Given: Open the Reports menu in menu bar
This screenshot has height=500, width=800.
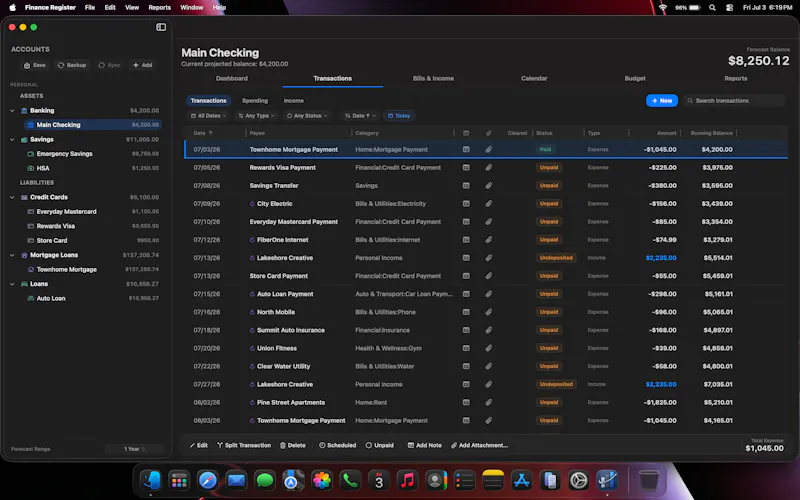Looking at the screenshot, I should 160,8.
